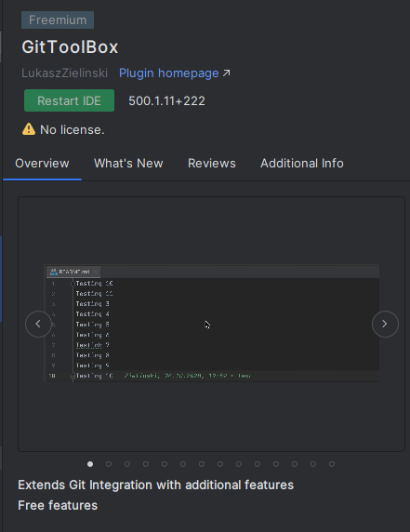This screenshot has height=532, width=410.
Task: Select the thirteenth carousel page dot
Action: pos(313,464)
